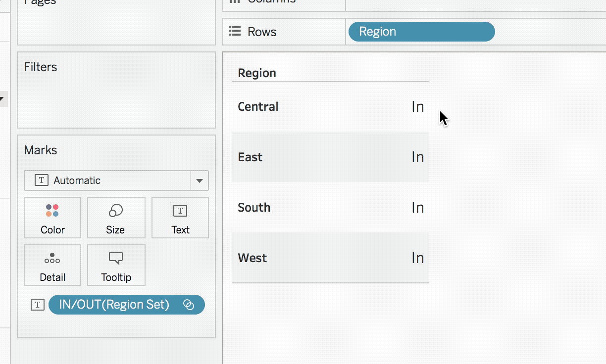Click the Rows shelf icon
The width and height of the screenshot is (606, 364).
click(234, 32)
